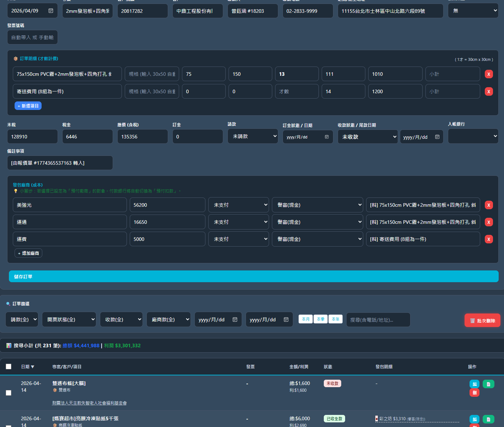Viewport: 504px width, 427px height.
Task: Click the red delete icon for 雙透布條 order
Action: coord(474,392)
